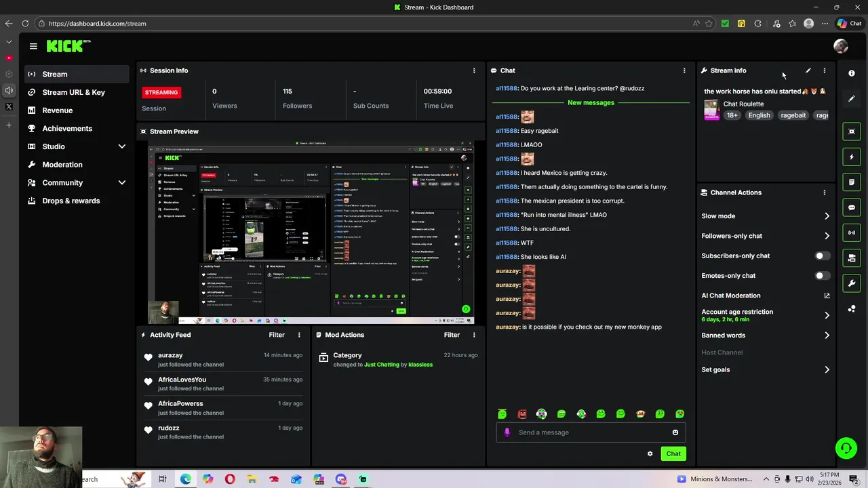868x488 pixels.
Task: Open AI Chat Moderation external link icon
Action: 827,296
